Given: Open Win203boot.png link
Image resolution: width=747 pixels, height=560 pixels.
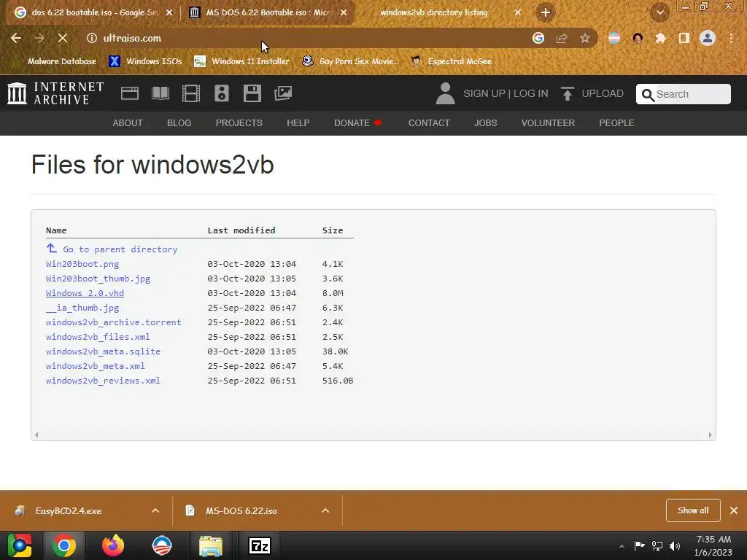Looking at the screenshot, I should 82,264.
